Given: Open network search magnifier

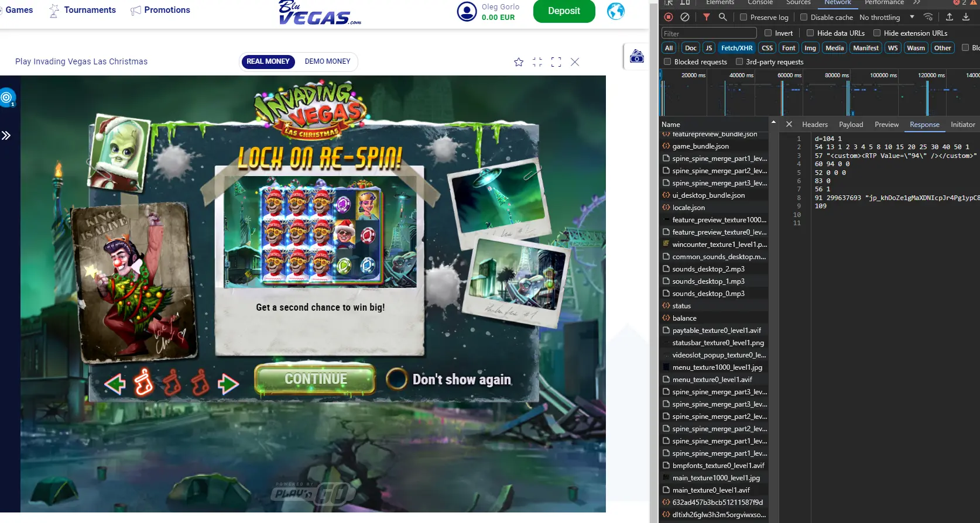Looking at the screenshot, I should [x=723, y=17].
